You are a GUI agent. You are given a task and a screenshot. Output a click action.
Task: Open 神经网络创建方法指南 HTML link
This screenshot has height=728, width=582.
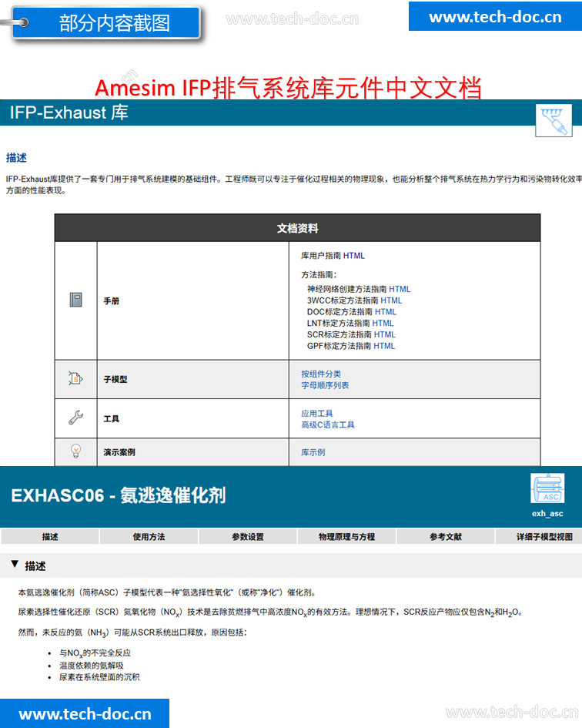click(x=400, y=289)
